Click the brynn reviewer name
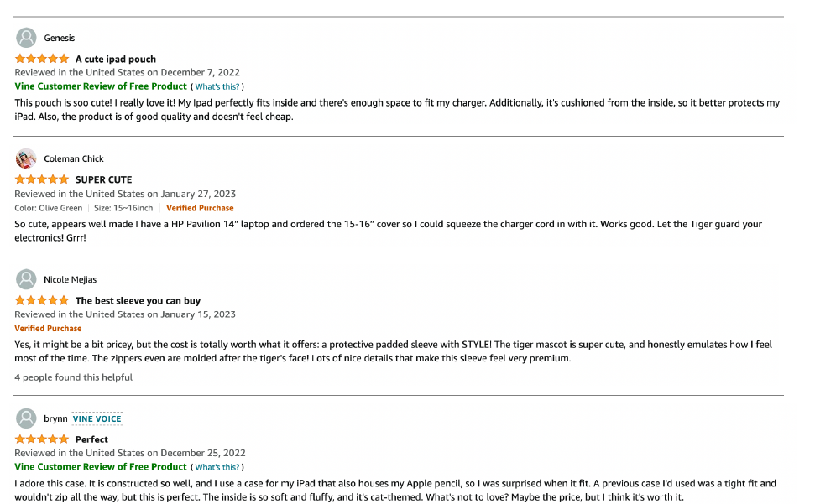Viewport: 815px width, 504px height. click(x=55, y=418)
